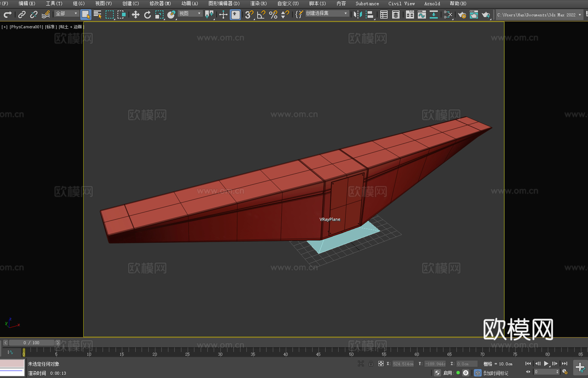The height and width of the screenshot is (378, 588).
Task: Open PhysCamera001 viewport label menu
Action: 26,27
